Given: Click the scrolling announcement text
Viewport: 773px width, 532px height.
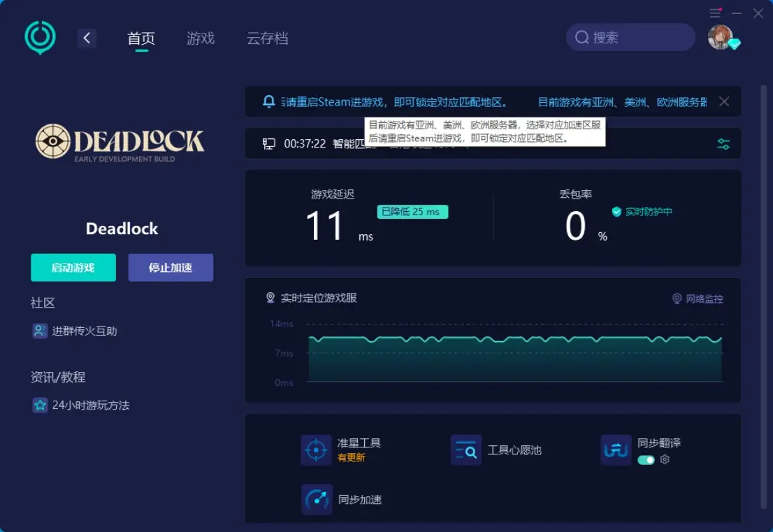Looking at the screenshot, I should point(493,102).
